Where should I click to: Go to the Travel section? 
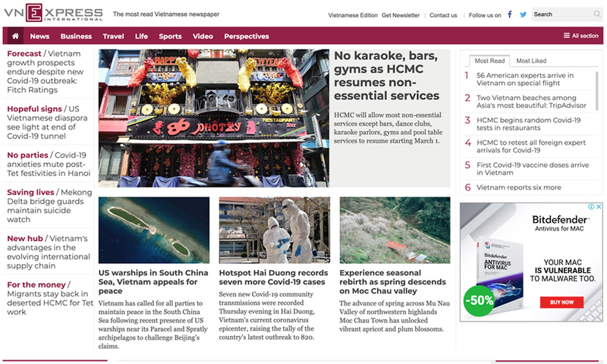(x=113, y=36)
